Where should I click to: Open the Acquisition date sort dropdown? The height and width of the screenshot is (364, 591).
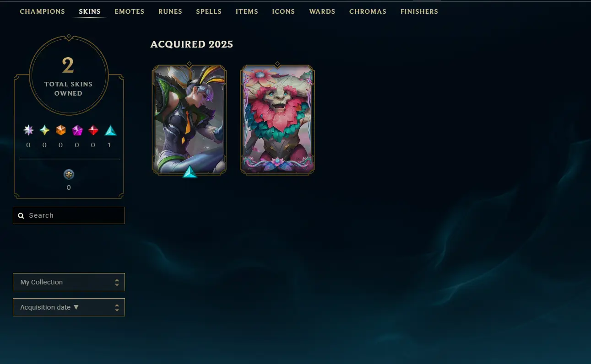(69, 307)
